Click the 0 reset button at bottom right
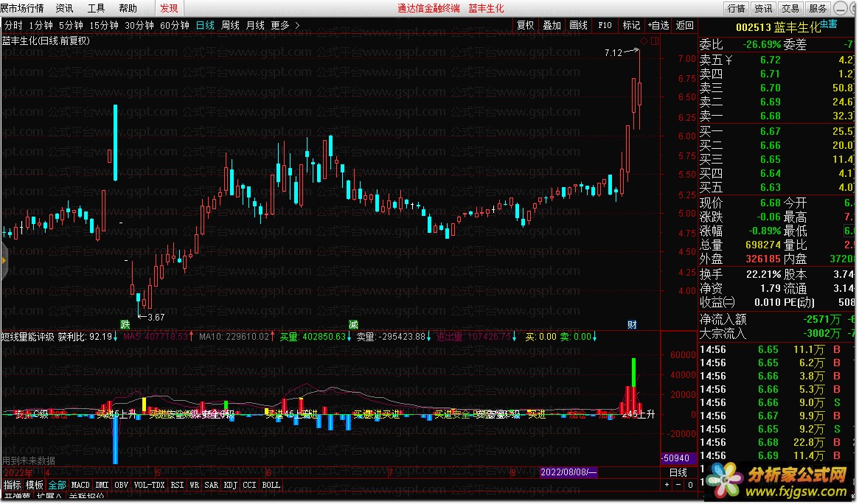The width and height of the screenshot is (859, 504). click(690, 485)
